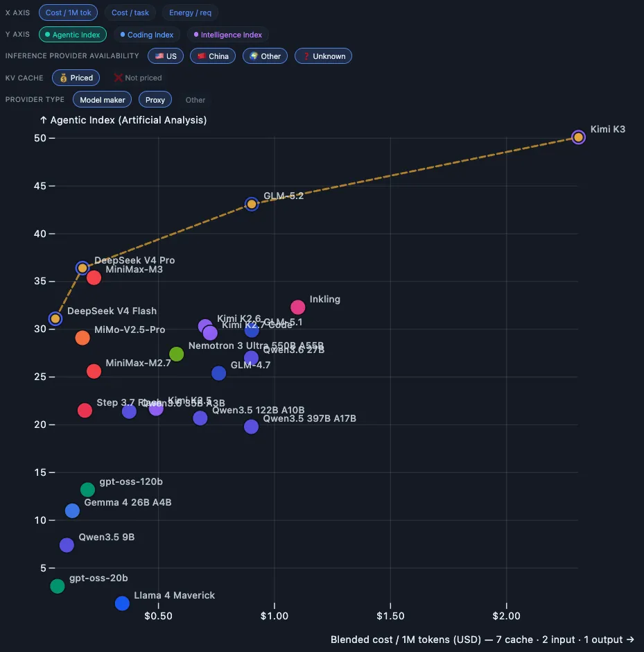This screenshot has height=652, width=644.
Task: Click the 'Llama 4 Maverick' label
Action: tap(175, 595)
